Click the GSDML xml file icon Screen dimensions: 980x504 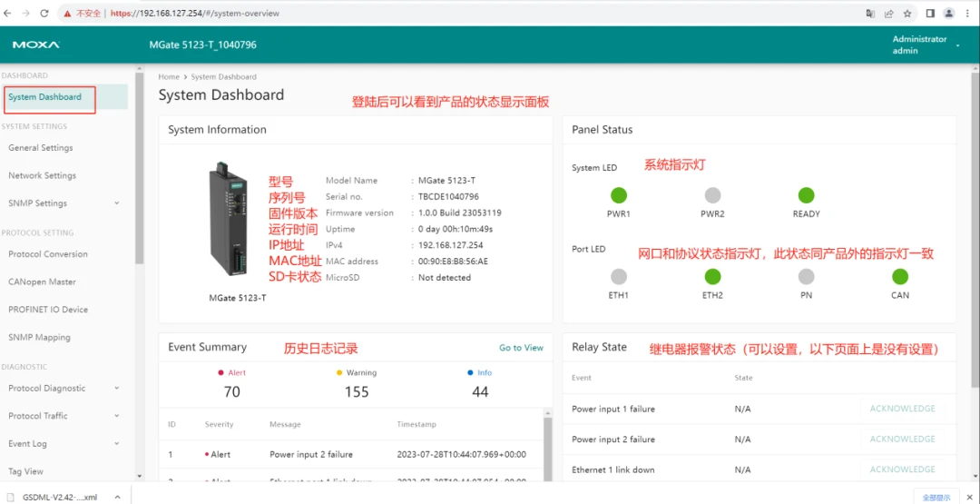click(10, 497)
